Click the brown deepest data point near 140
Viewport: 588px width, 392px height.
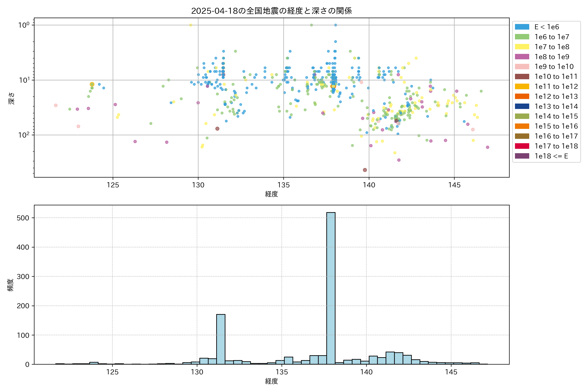tap(365, 170)
